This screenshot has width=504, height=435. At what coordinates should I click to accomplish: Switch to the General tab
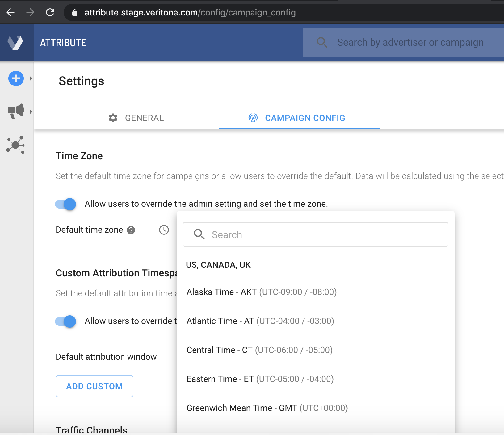(x=144, y=118)
